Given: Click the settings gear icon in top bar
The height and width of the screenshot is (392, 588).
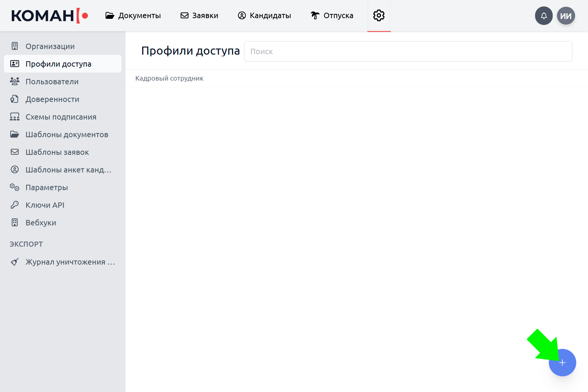Looking at the screenshot, I should (x=379, y=15).
